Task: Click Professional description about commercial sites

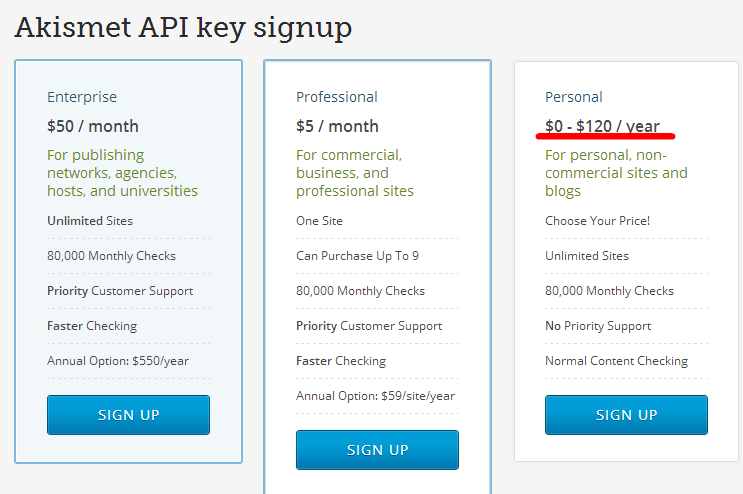Action: pyautogui.click(x=355, y=173)
